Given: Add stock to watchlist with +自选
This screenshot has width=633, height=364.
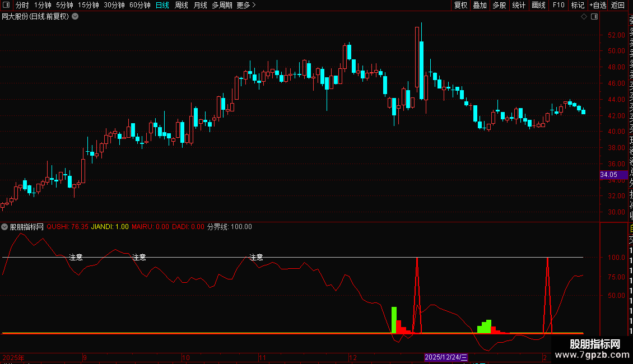Looking at the screenshot, I should pyautogui.click(x=598, y=5).
